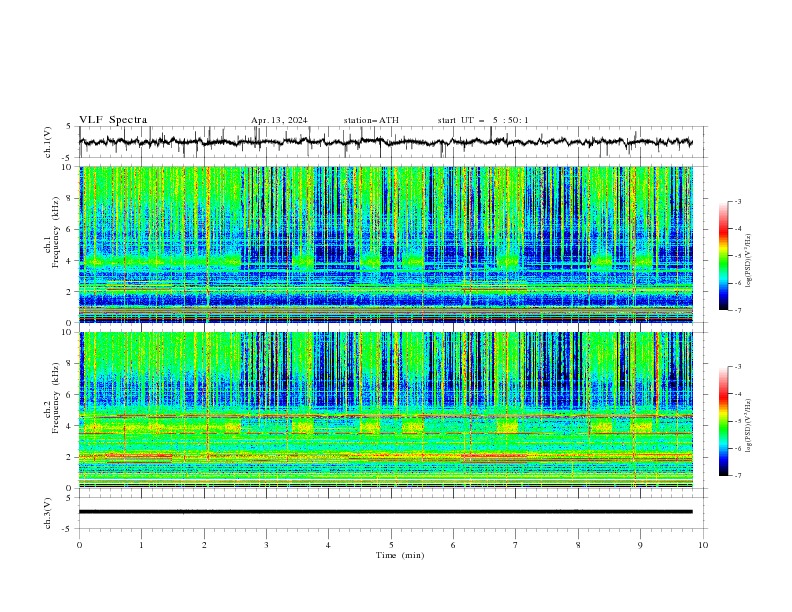Click the lower colorbar 'log(PSD)(V²/Hz)' label

(x=749, y=425)
